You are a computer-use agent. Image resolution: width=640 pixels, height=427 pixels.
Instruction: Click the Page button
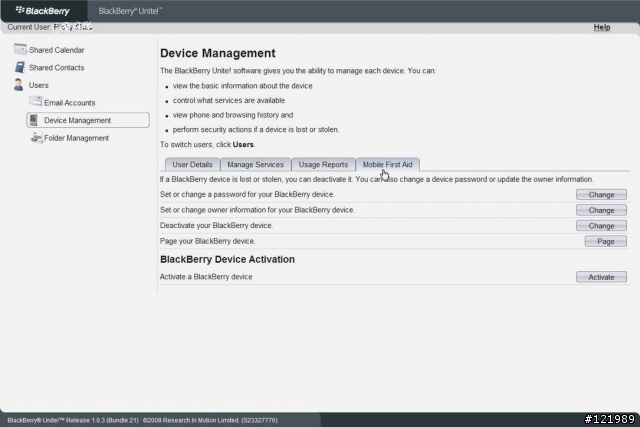[606, 241]
